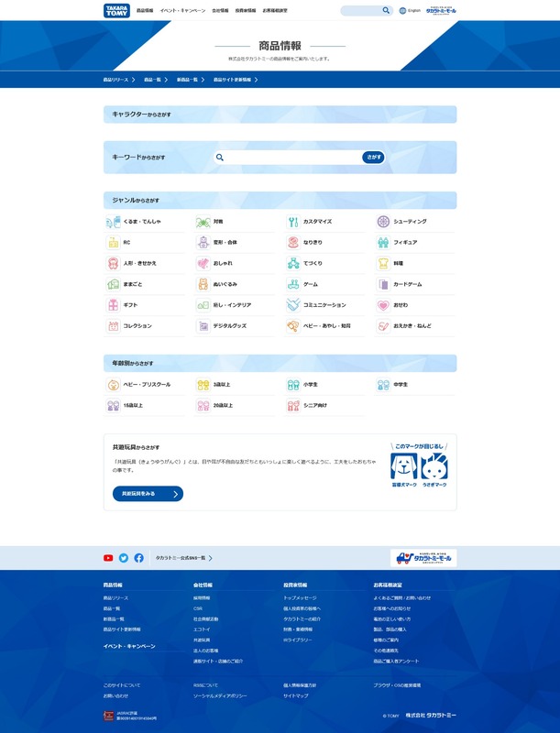Select the 癒し・インテリア icon
This screenshot has width=560, height=733.
[x=203, y=305]
